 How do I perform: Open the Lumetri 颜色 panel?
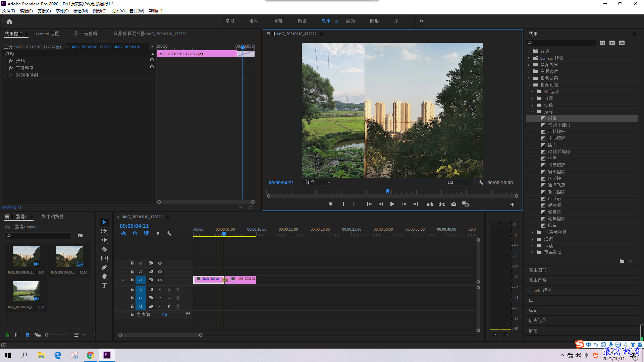(x=540, y=291)
